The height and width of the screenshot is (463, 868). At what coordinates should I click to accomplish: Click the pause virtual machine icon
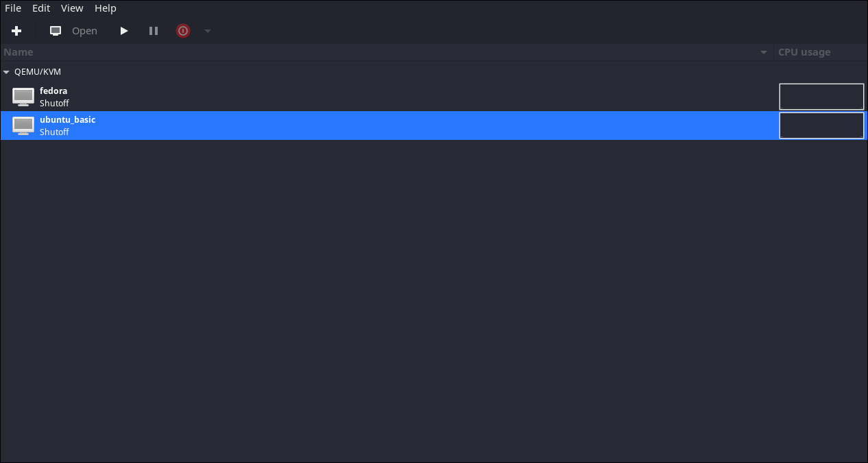coord(154,31)
